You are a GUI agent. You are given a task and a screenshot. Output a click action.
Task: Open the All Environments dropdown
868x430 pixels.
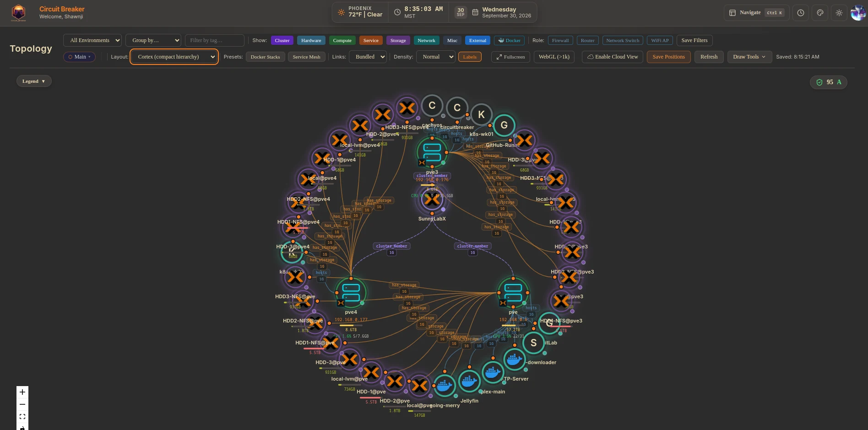(x=92, y=40)
